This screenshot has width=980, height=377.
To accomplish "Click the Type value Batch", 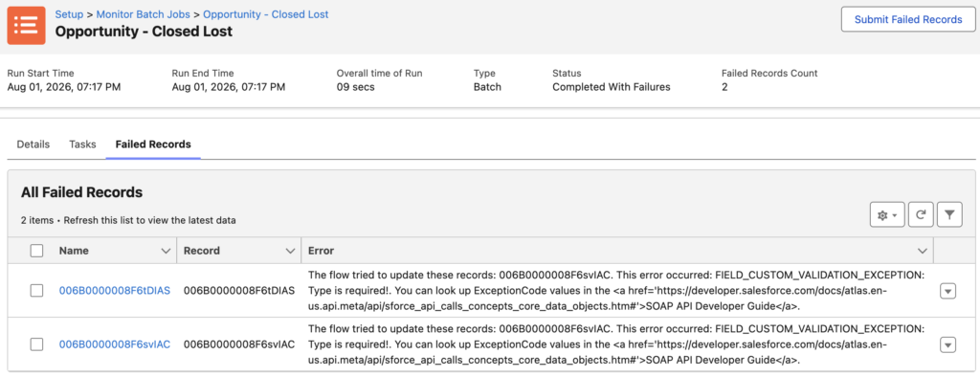I will [x=487, y=87].
